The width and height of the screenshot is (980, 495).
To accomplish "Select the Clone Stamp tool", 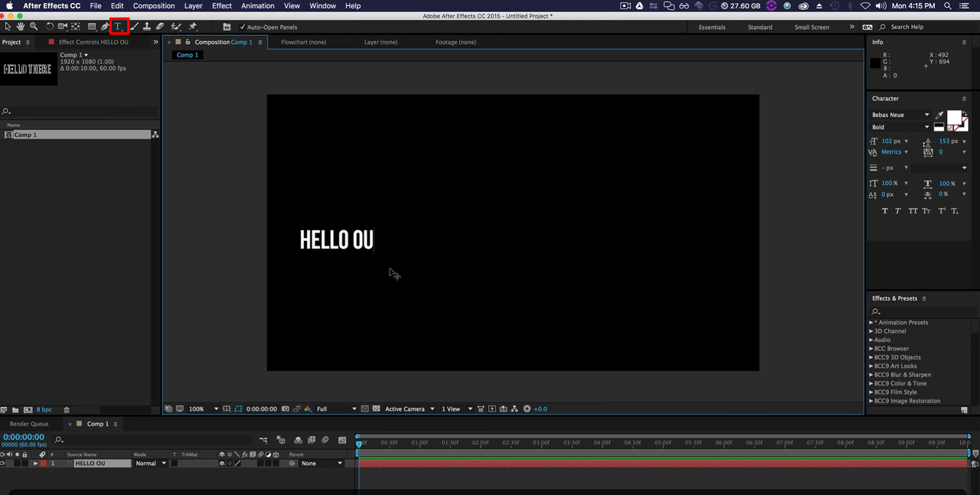I will 146,27.
